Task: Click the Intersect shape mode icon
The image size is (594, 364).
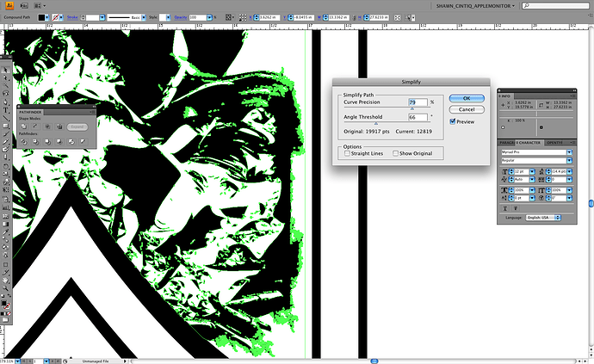Action: tap(47, 126)
